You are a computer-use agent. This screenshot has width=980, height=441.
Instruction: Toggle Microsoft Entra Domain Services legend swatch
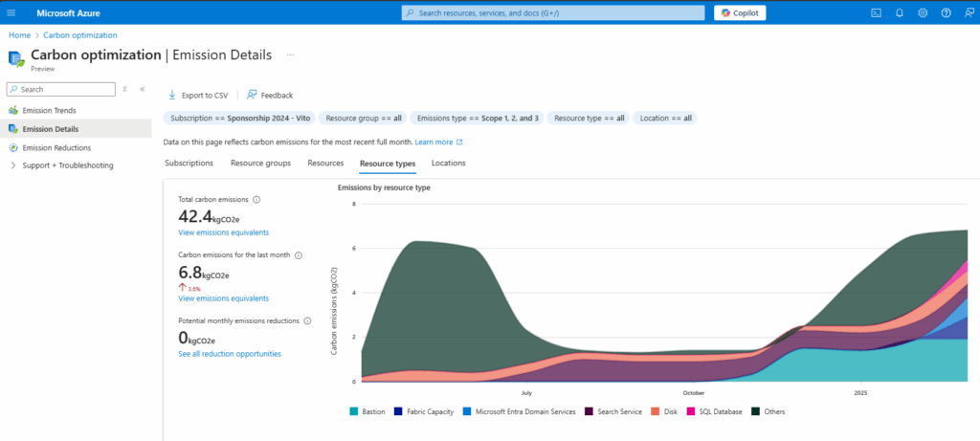[467, 411]
